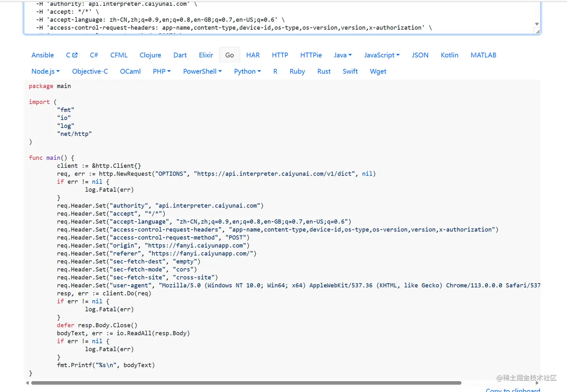Click the curl textarea scroll-down arrow
567x392 pixels.
(x=537, y=24)
